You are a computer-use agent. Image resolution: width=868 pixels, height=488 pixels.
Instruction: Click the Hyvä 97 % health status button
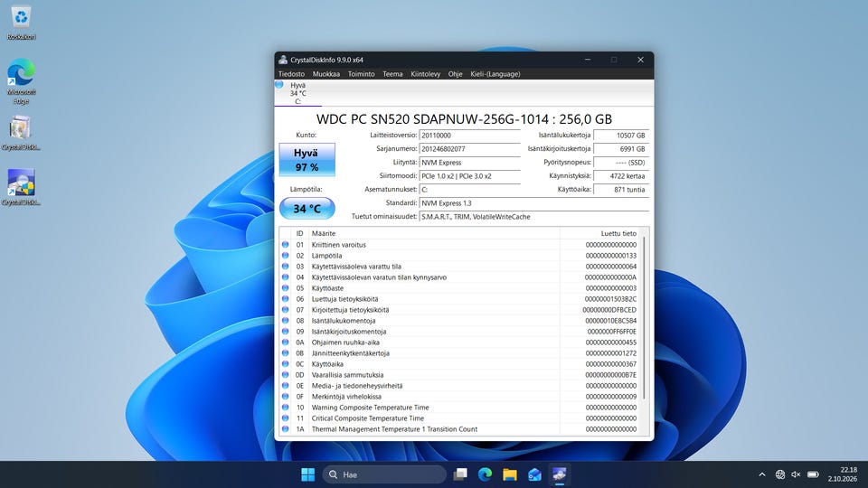[x=307, y=160]
